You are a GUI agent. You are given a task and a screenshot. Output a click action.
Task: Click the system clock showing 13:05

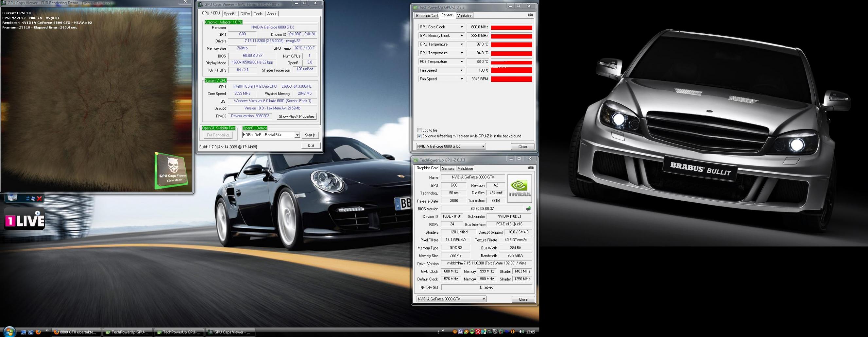coord(530,332)
